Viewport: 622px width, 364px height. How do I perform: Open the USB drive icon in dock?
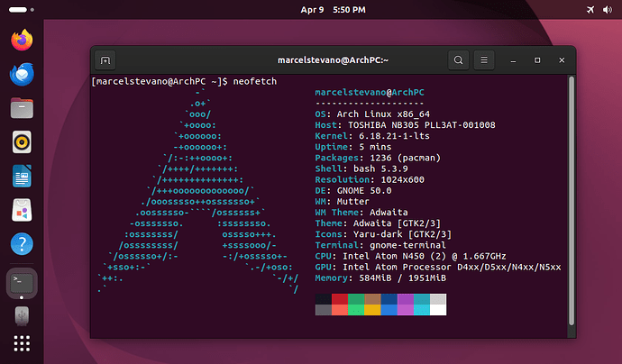tap(22, 316)
